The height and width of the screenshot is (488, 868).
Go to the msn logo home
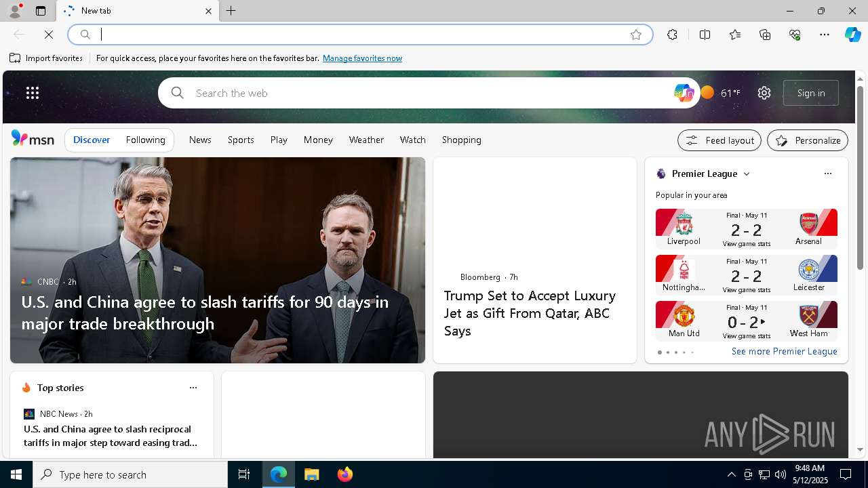tap(33, 139)
